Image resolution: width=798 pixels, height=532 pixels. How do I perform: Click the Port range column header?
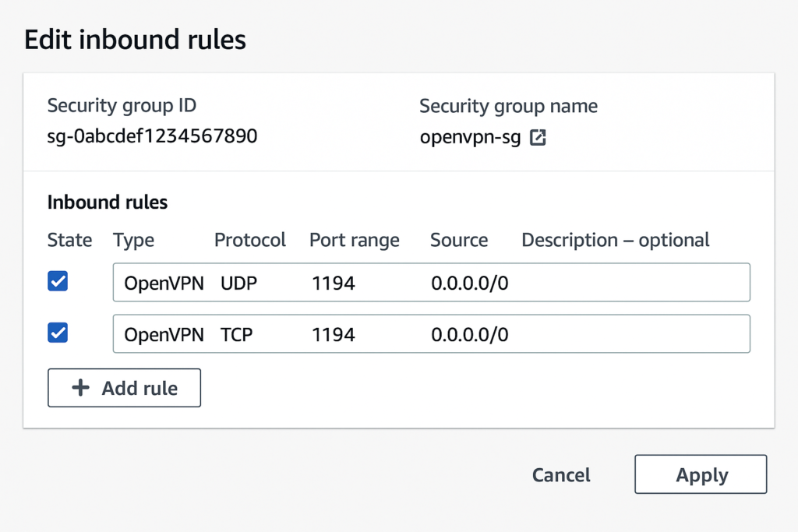355,240
